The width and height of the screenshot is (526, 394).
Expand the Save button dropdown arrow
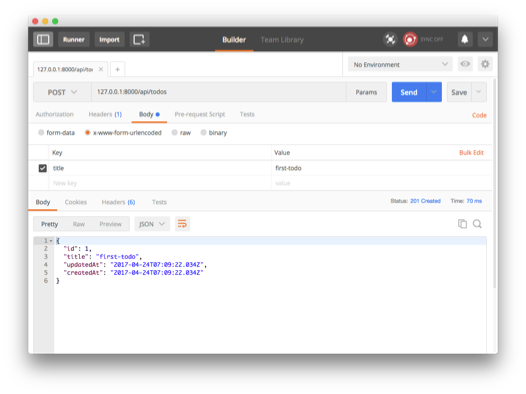(479, 92)
